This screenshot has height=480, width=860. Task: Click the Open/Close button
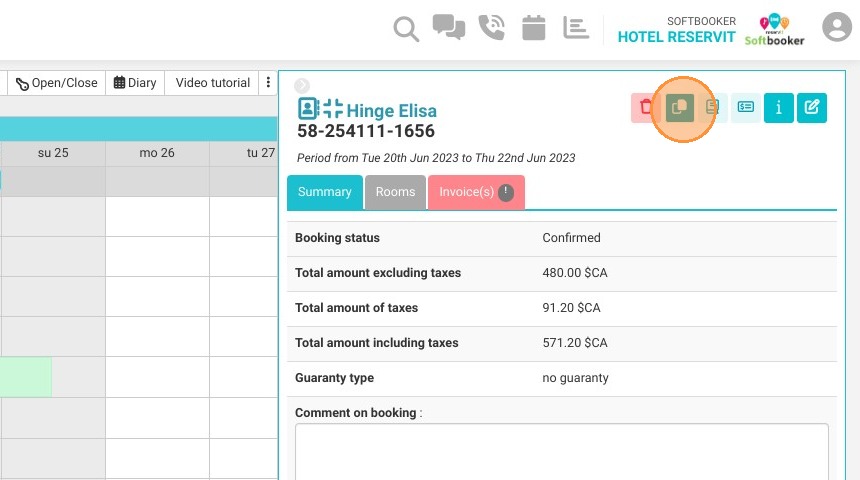click(56, 83)
